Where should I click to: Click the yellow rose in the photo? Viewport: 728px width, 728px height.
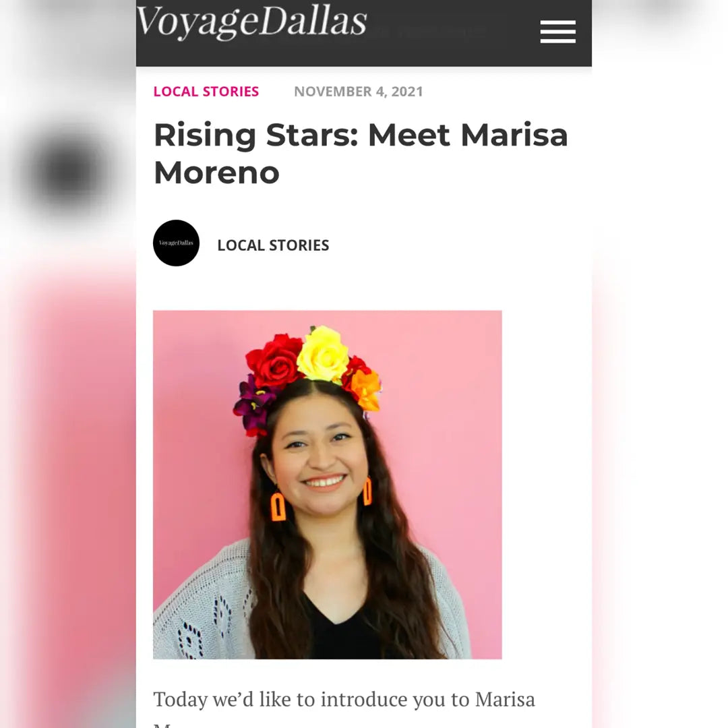click(x=323, y=354)
